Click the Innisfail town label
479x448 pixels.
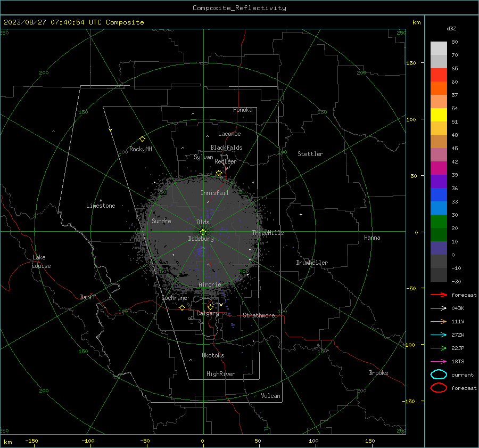214,193
